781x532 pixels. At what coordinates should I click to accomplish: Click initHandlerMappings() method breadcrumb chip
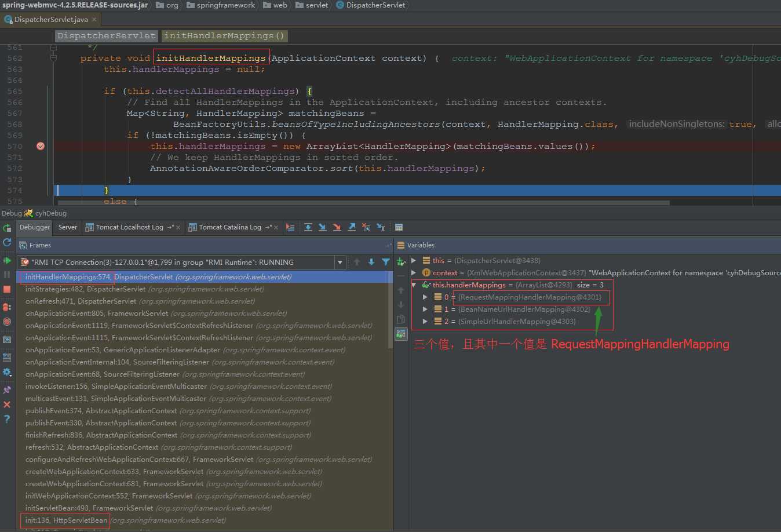(224, 36)
